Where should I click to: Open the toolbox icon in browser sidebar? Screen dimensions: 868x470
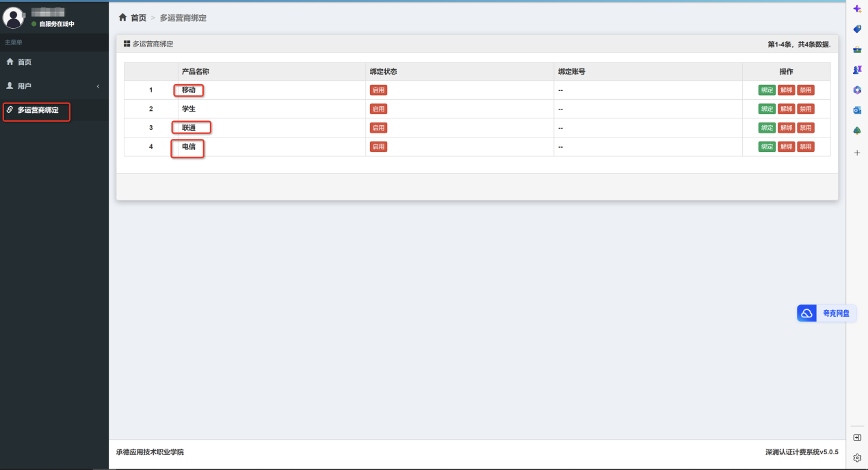click(x=857, y=50)
